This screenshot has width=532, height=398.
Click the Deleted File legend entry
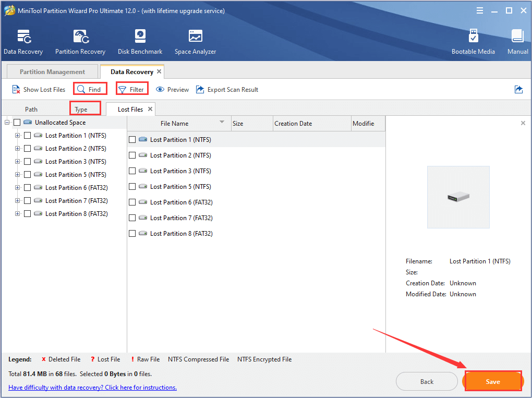61,359
